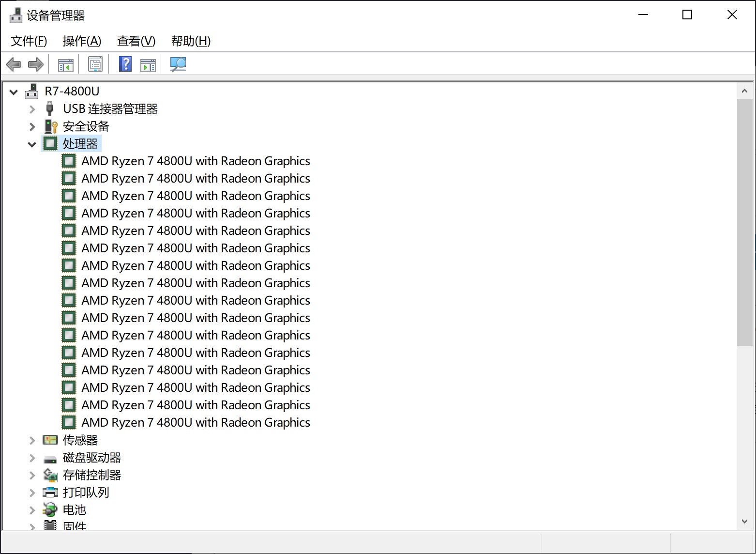Screen dimensions: 756x554
Task: Open the 帮助(H) menu
Action: [191, 41]
